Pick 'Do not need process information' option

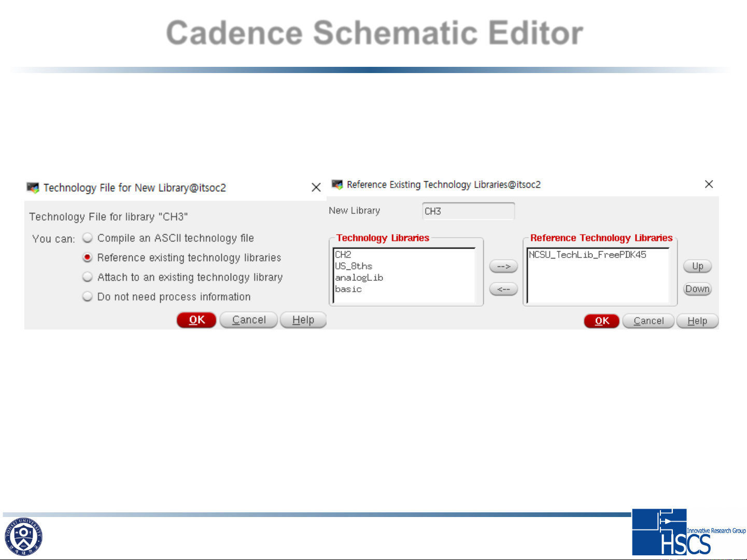(88, 297)
